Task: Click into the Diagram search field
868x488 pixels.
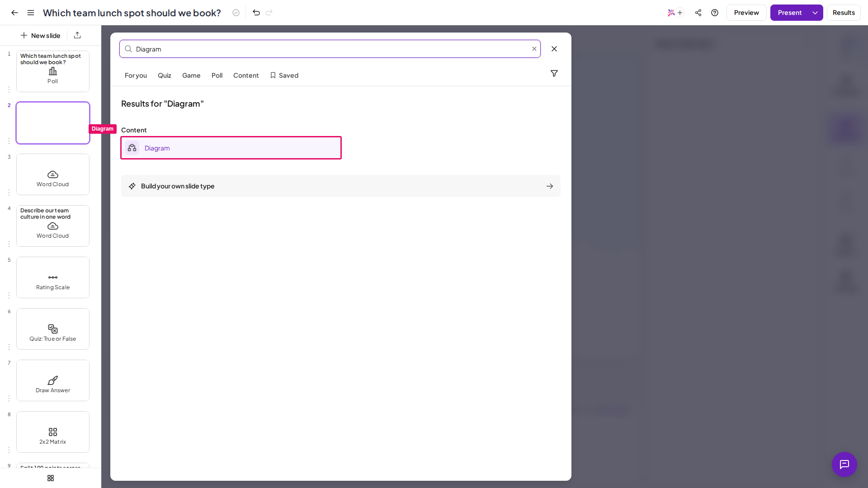Action: pyautogui.click(x=330, y=49)
